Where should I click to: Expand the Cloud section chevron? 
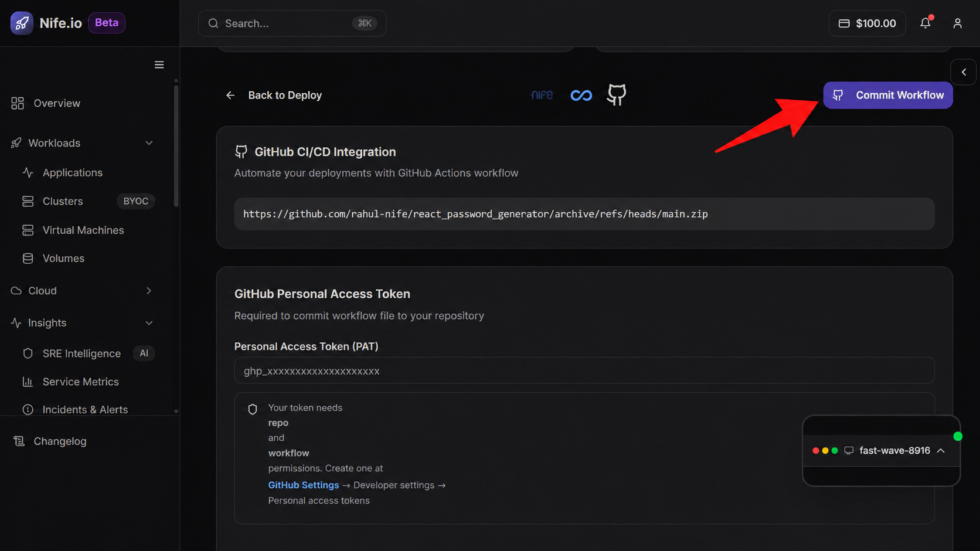pyautogui.click(x=149, y=291)
